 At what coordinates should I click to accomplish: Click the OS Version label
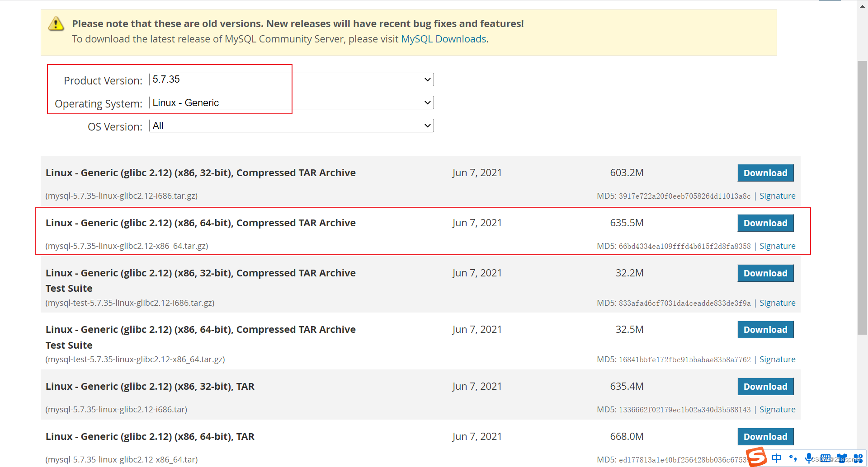tap(115, 127)
